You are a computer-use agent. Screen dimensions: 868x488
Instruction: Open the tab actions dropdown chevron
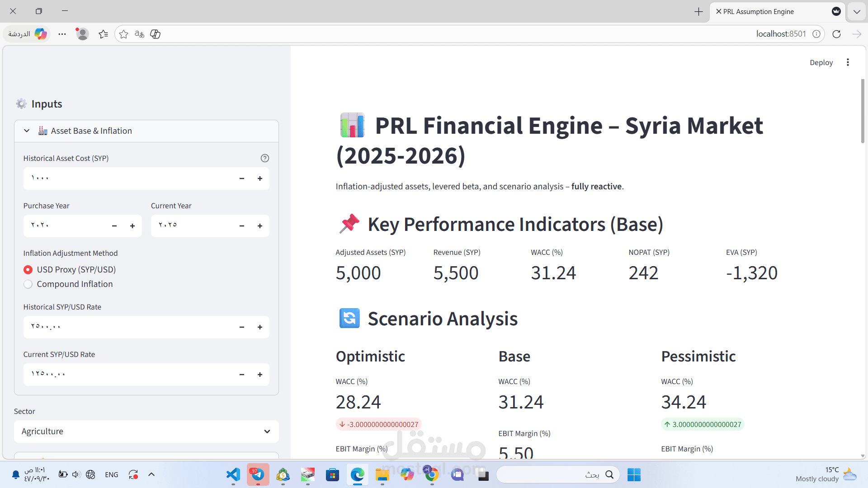857,12
